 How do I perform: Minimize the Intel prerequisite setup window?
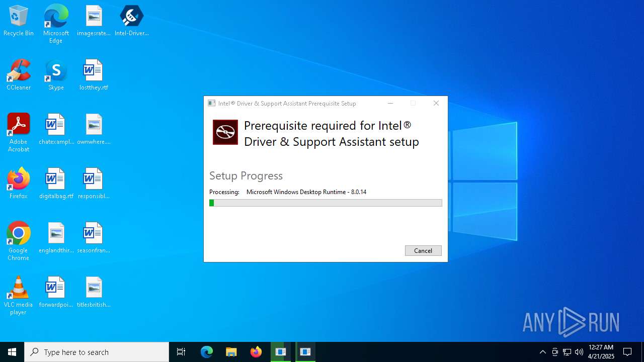tap(390, 103)
